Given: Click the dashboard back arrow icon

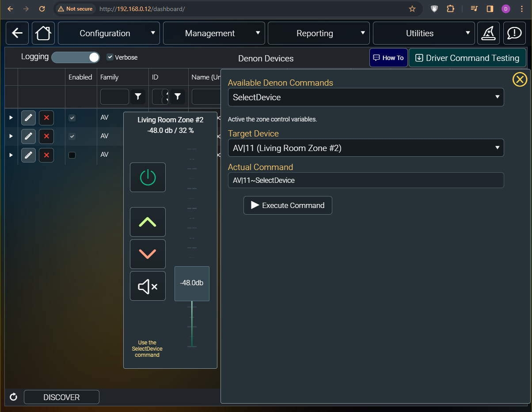Looking at the screenshot, I should (x=17, y=33).
